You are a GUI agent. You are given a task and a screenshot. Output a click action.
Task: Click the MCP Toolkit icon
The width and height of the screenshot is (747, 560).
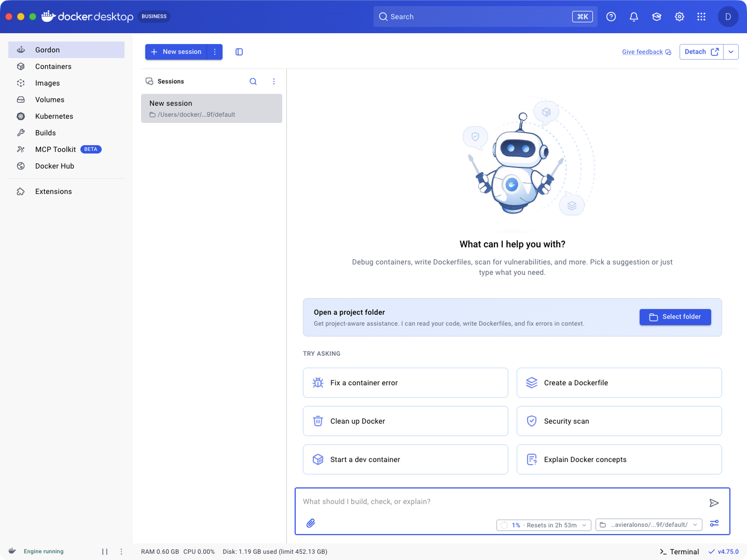21,149
